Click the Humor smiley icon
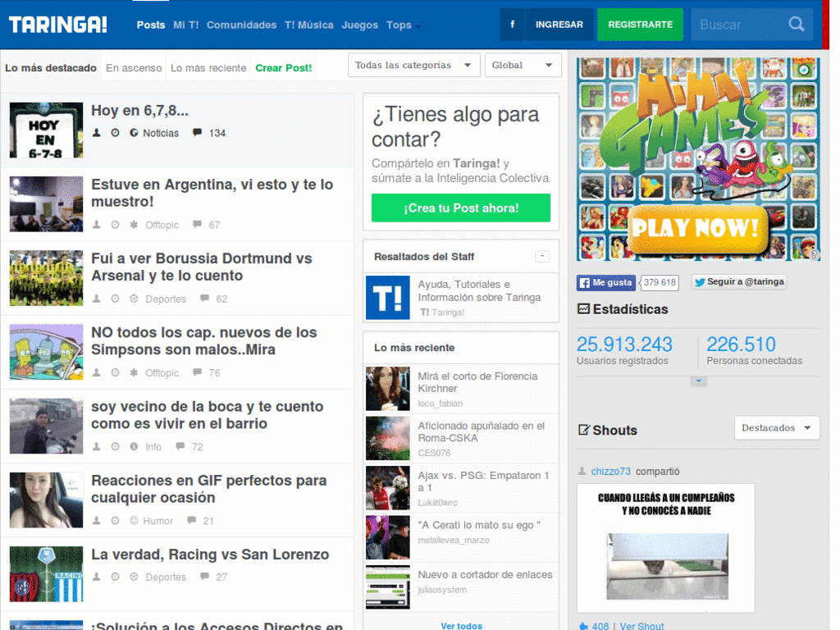The height and width of the screenshot is (630, 840). point(134,520)
